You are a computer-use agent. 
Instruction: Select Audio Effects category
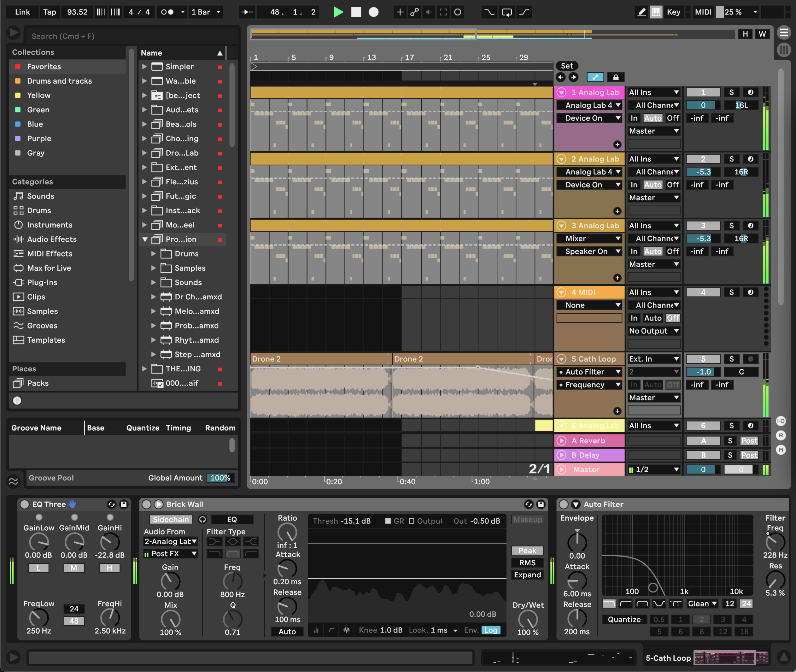51,239
